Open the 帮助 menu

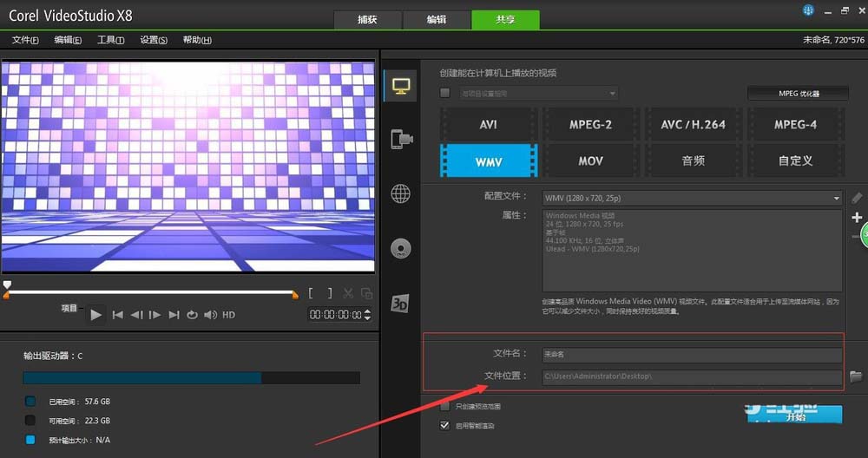(x=197, y=40)
